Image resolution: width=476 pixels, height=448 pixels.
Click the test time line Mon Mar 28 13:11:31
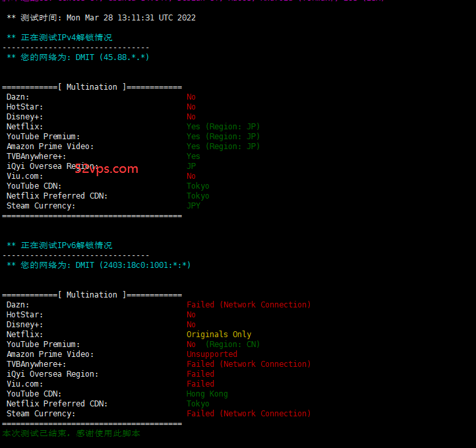[x=101, y=18]
